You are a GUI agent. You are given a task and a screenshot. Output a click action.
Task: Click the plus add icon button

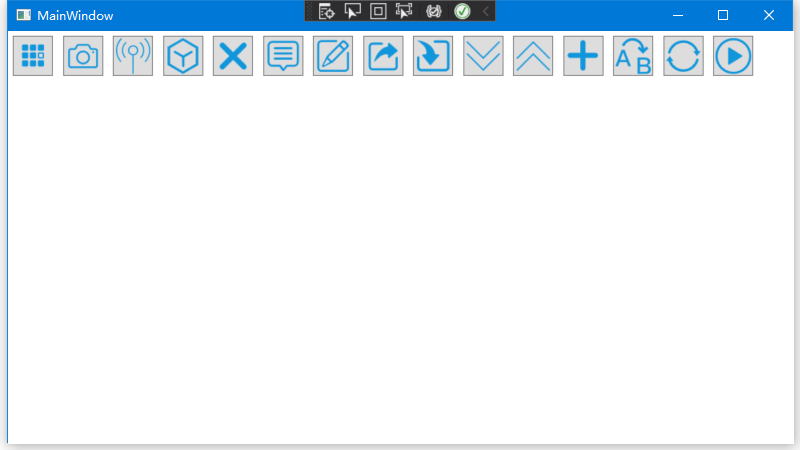583,56
